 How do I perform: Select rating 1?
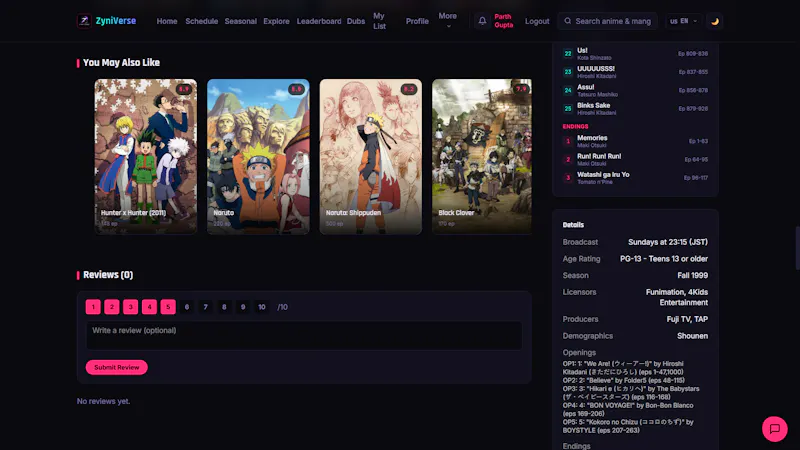93,307
